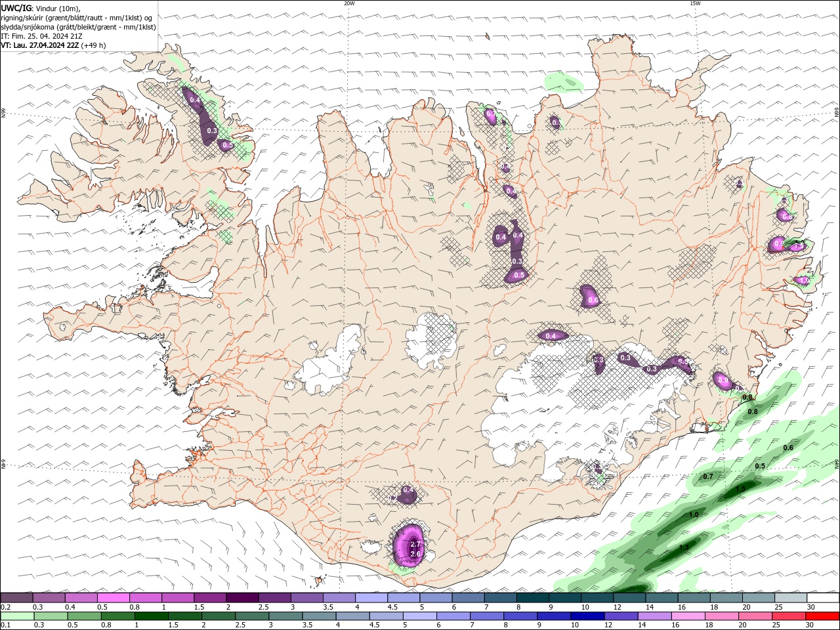This screenshot has width=840, height=630.
Task: Pick the rain scale swatch between 3.5 and 4
Action: click(x=319, y=616)
